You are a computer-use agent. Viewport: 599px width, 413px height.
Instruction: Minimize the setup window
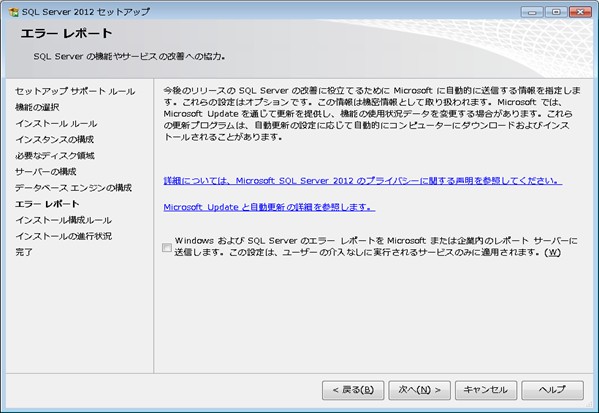[532, 12]
